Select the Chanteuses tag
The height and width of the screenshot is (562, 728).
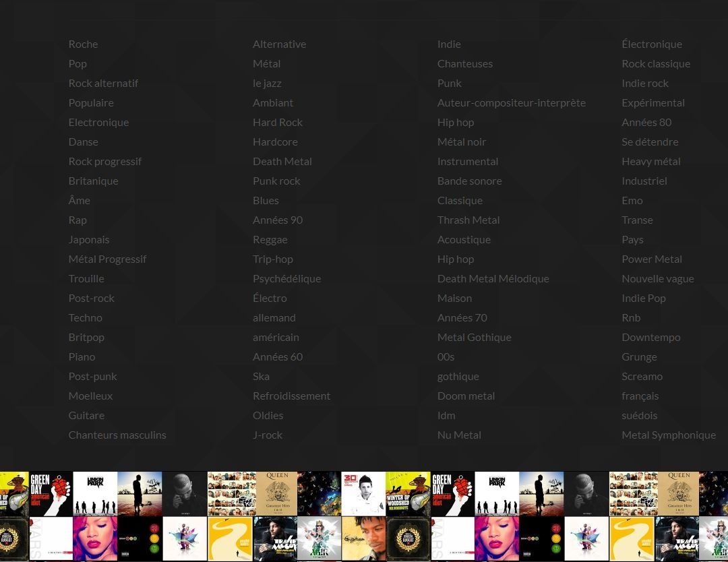pyautogui.click(x=464, y=63)
